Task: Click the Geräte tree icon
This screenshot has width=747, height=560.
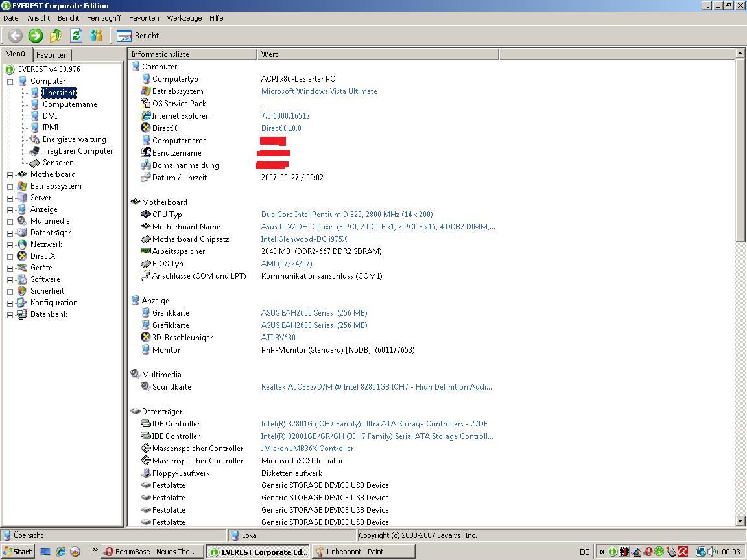Action: click(22, 268)
